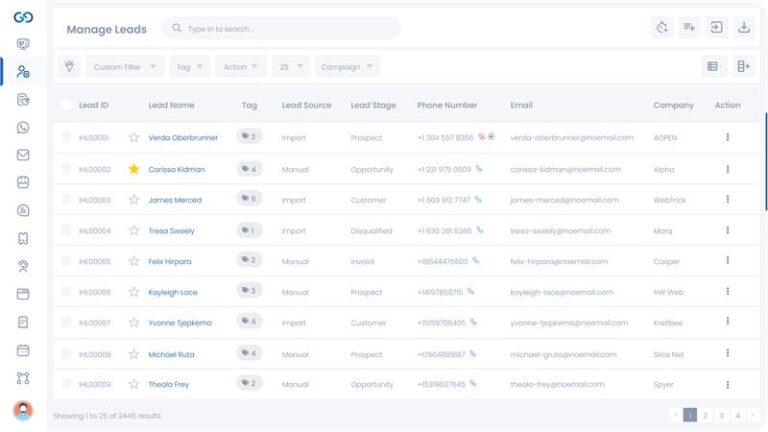Unstar Carissa Kidman's gold star

pos(134,169)
